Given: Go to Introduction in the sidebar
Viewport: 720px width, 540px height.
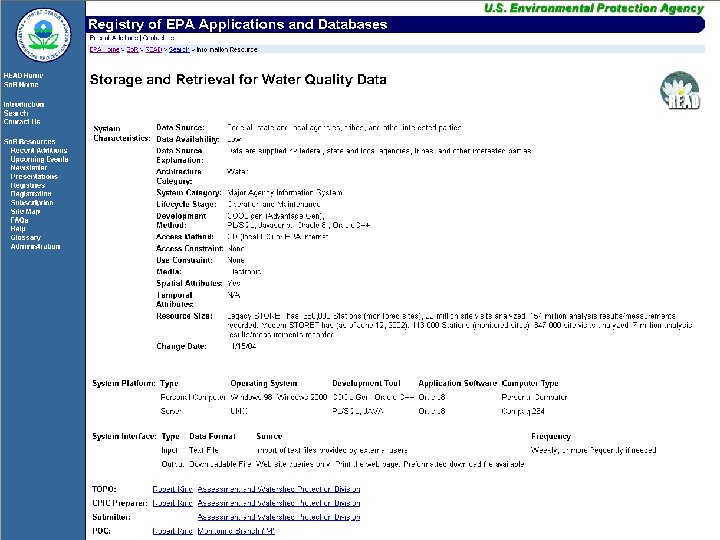Looking at the screenshot, I should [24, 104].
